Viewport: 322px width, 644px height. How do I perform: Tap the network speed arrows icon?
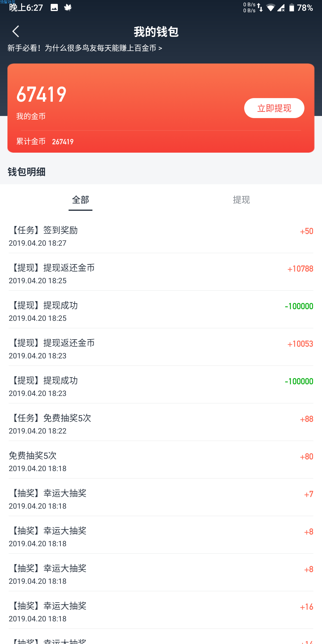point(260,7)
